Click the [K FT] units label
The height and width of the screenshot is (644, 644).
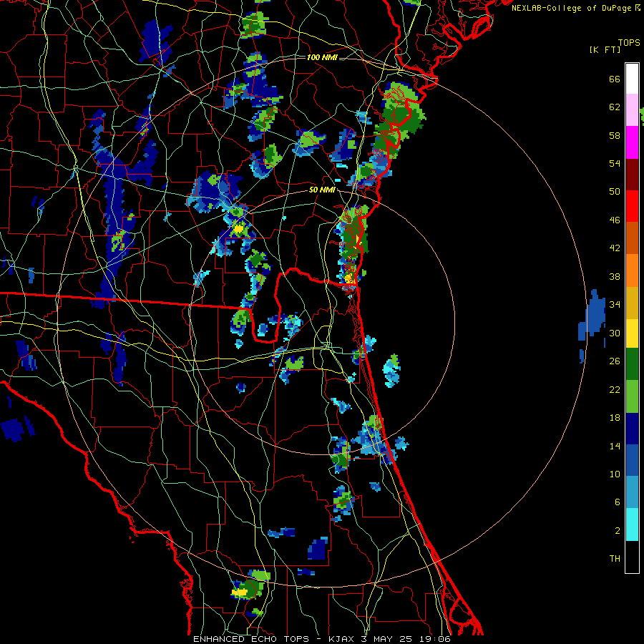[605, 49]
